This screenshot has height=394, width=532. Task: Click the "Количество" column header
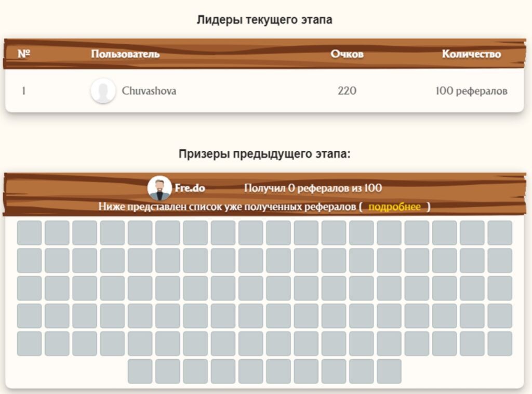point(471,54)
